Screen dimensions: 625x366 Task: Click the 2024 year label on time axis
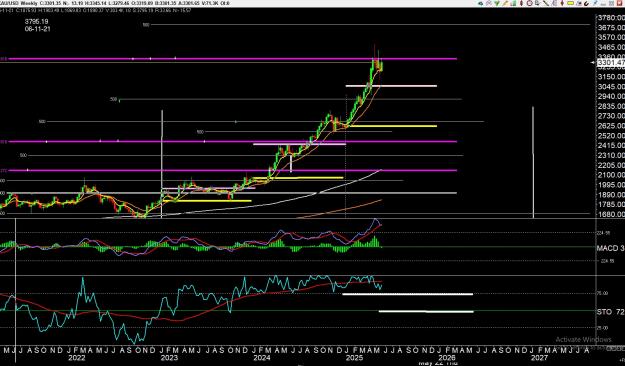262,358
